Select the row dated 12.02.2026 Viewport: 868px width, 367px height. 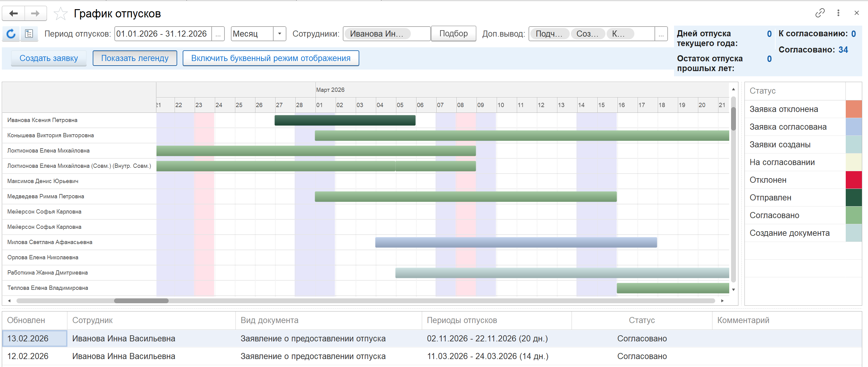point(432,356)
